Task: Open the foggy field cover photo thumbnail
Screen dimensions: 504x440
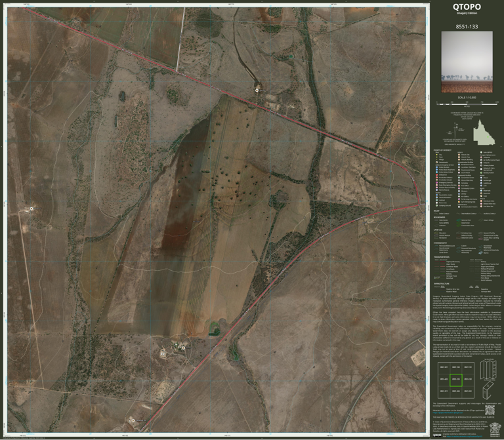Action: 467,62
